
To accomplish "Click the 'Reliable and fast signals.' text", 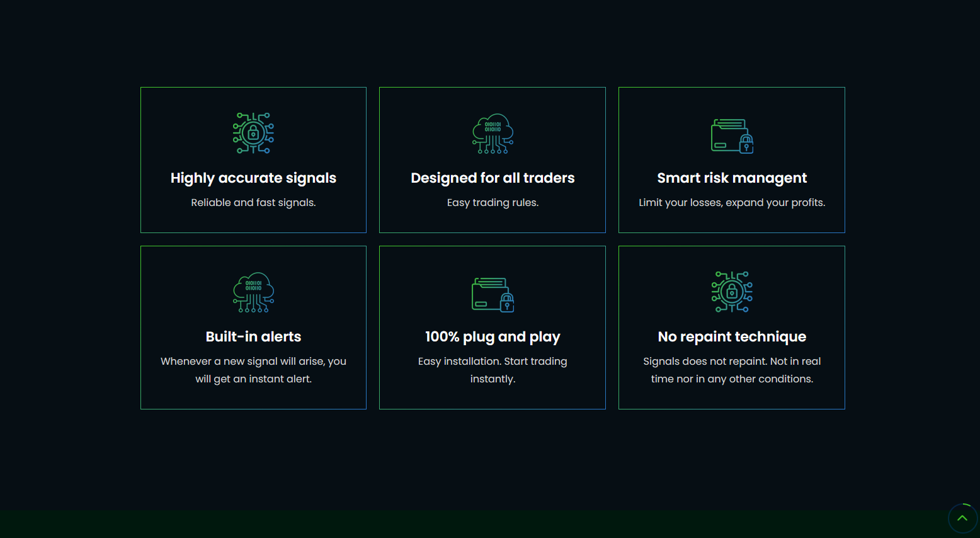I will pos(253,203).
